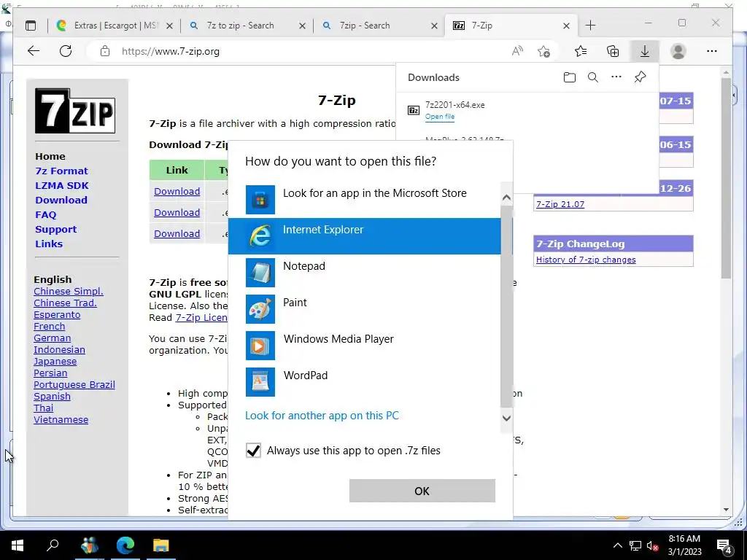
Task: Open downloads folder icon in Downloads panel
Action: pos(569,77)
